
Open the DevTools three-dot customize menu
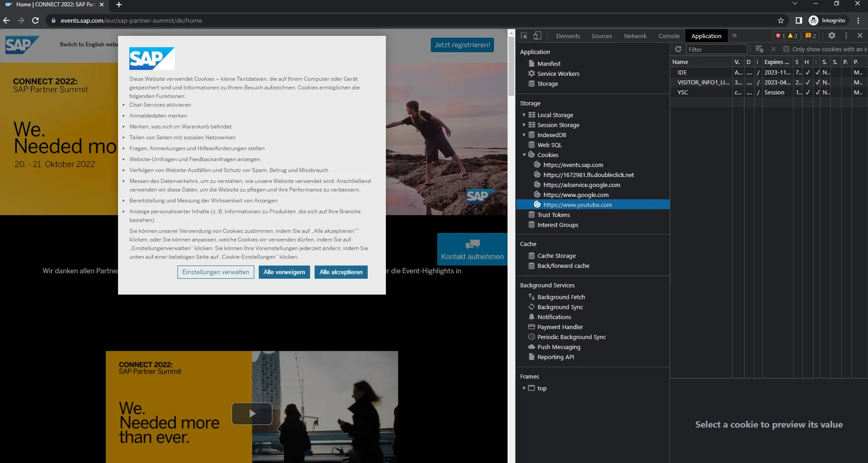point(846,35)
